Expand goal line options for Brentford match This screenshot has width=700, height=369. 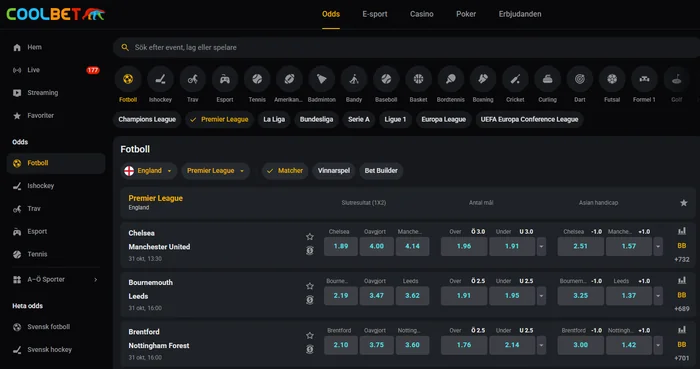coord(541,345)
